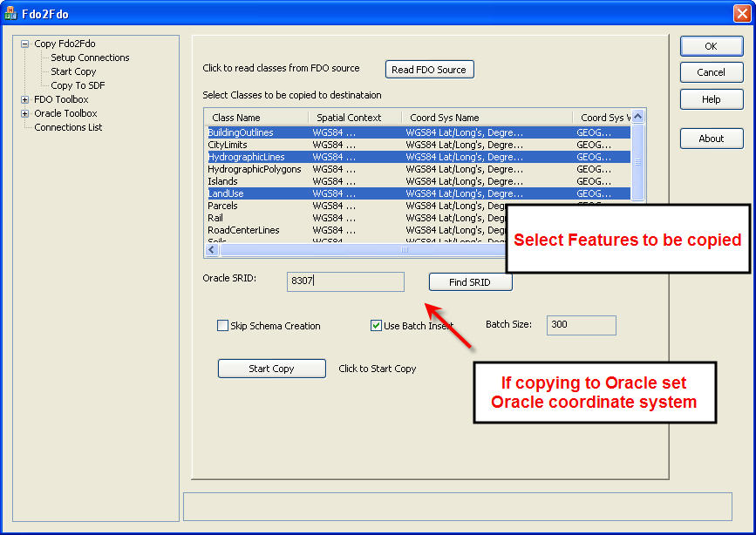The image size is (756, 535).
Task: Select the Copy Fdo2Fdo tree label
Action: (65, 44)
